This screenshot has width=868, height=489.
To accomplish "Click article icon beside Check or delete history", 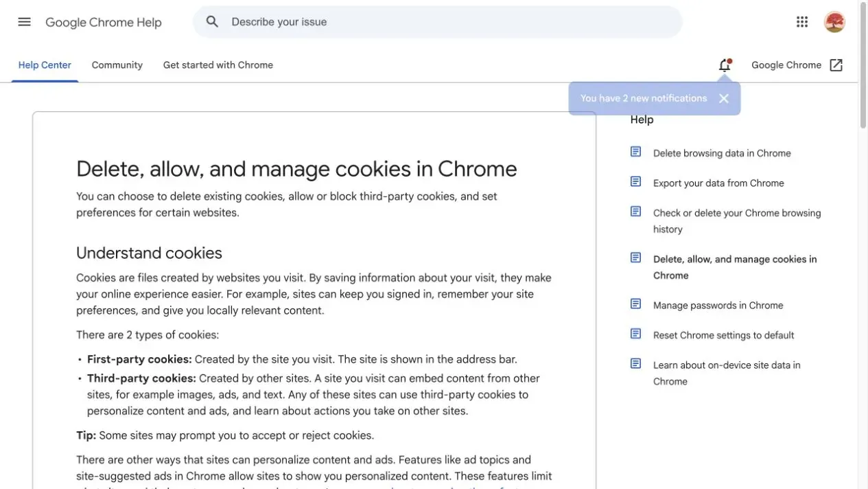I will pos(636,212).
